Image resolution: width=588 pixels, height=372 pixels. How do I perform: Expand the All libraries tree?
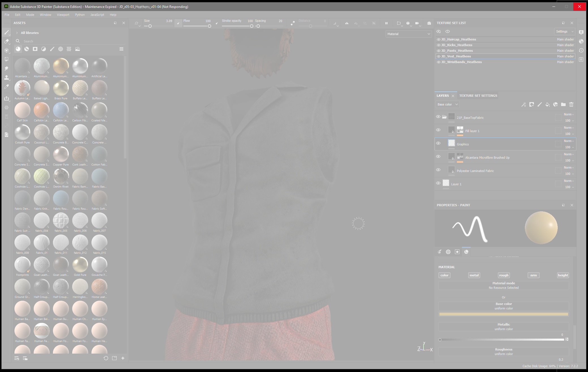point(17,33)
